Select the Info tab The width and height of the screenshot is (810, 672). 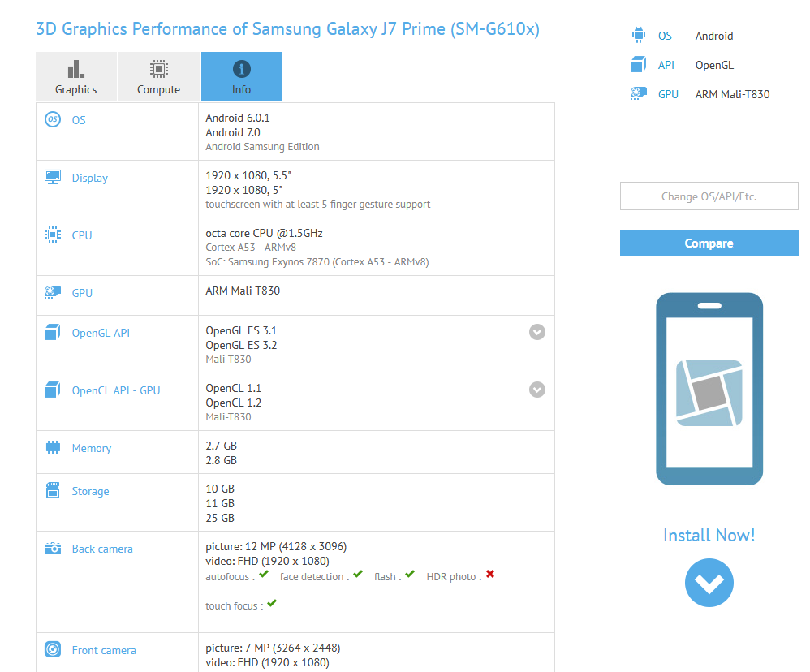coord(241,76)
